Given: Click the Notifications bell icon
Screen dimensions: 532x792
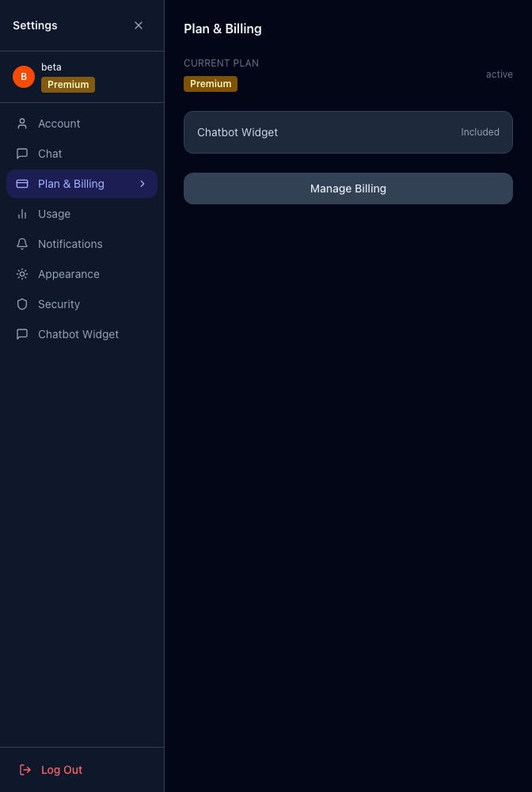Looking at the screenshot, I should coord(22,244).
